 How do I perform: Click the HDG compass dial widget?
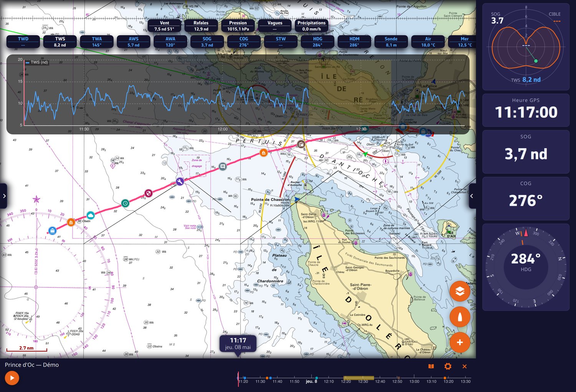526,267
